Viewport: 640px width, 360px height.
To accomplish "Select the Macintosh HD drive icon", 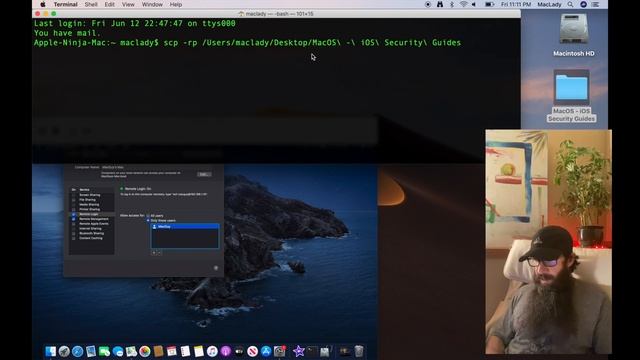I will pyautogui.click(x=573, y=29).
